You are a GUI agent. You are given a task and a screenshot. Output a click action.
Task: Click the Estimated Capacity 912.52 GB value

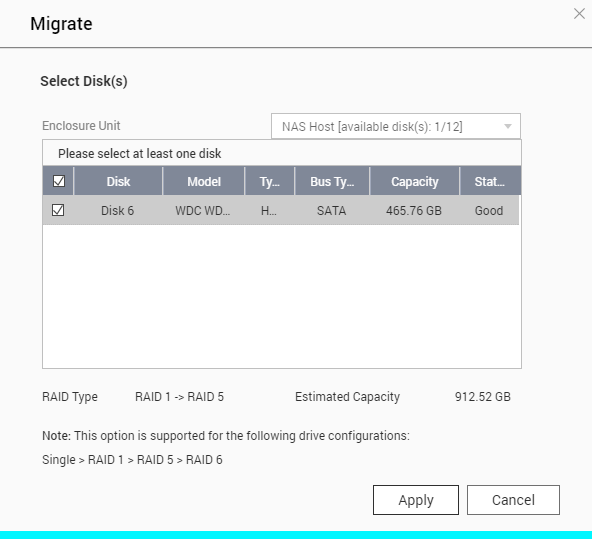coord(483,397)
